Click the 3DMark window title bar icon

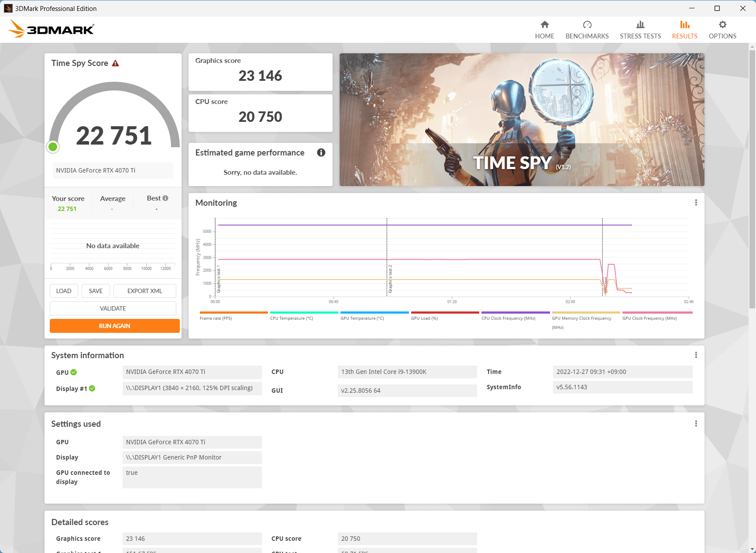click(8, 8)
